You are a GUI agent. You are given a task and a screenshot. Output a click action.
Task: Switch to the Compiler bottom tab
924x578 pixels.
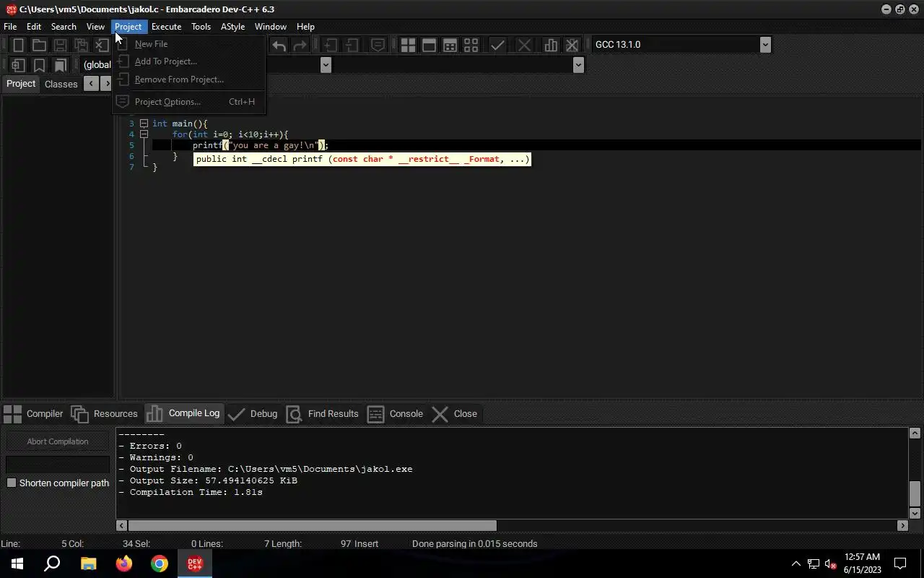tap(33, 414)
